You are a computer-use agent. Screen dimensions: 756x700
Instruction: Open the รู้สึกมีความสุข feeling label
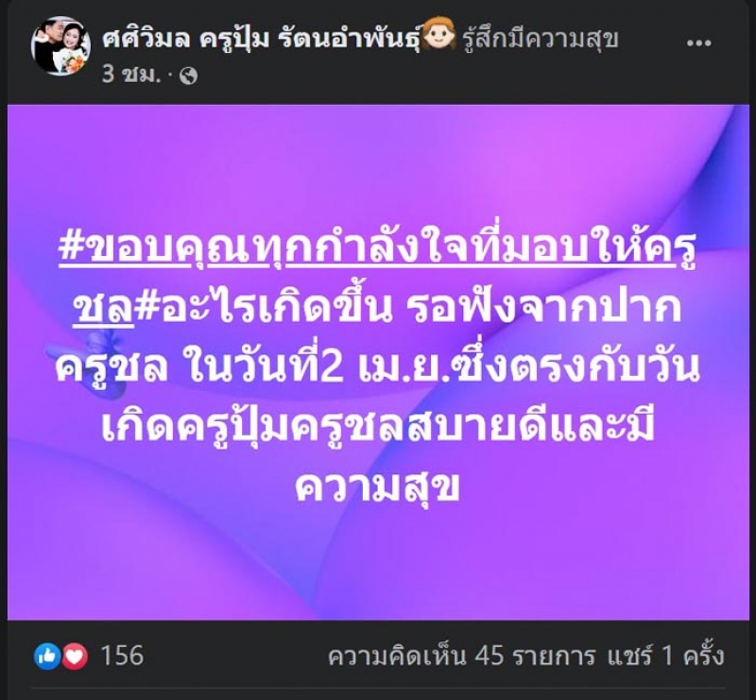pos(540,39)
